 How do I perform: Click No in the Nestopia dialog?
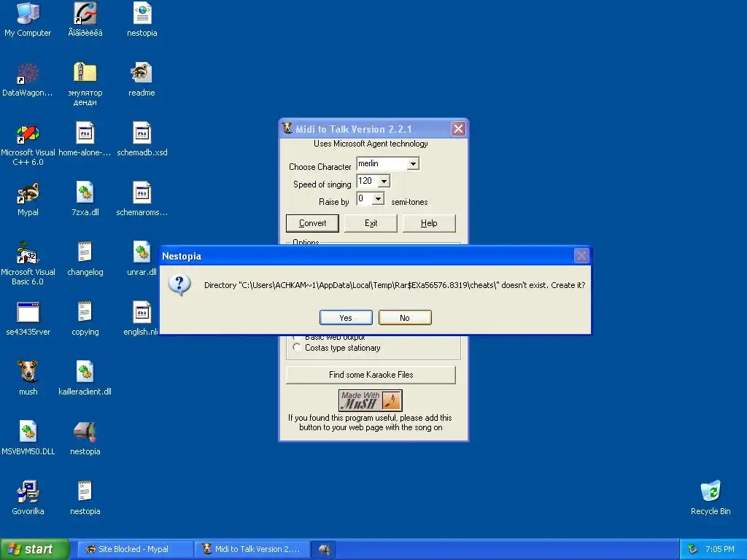[405, 318]
